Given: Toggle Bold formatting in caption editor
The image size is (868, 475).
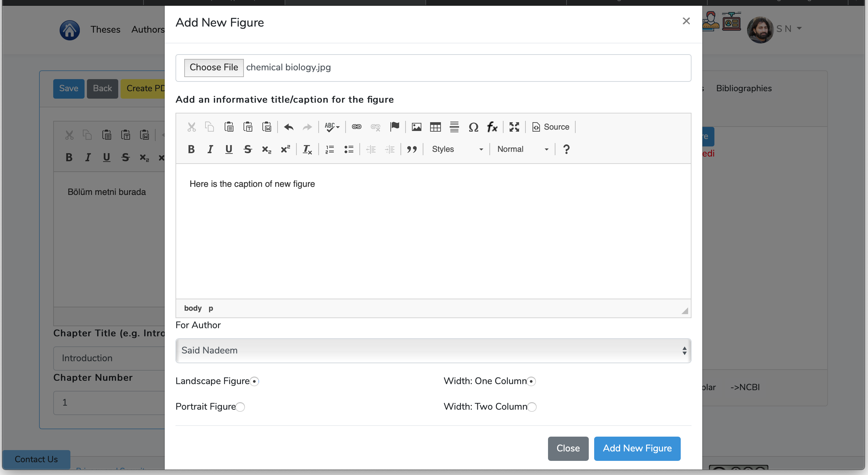Looking at the screenshot, I should (191, 149).
